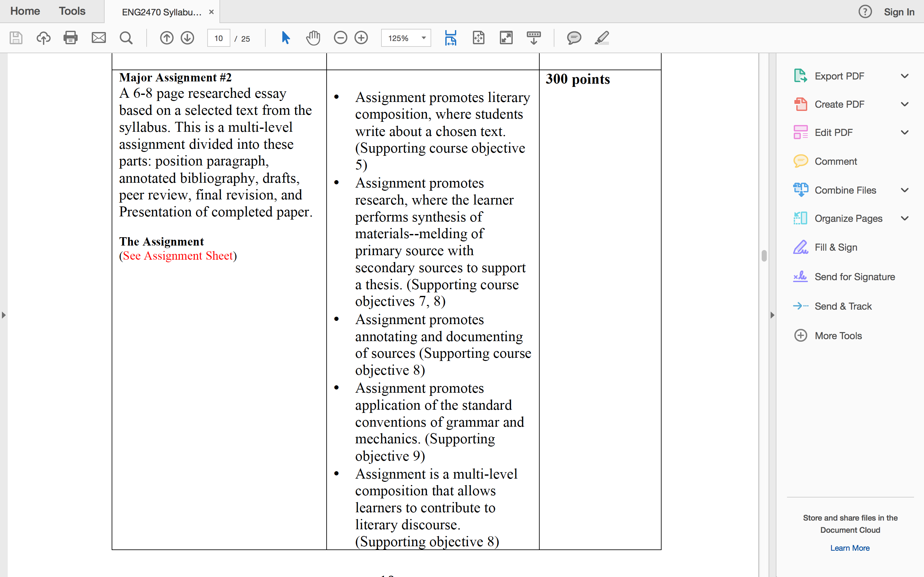This screenshot has height=577, width=924.
Task: Send file by email icon
Action: [x=98, y=38]
